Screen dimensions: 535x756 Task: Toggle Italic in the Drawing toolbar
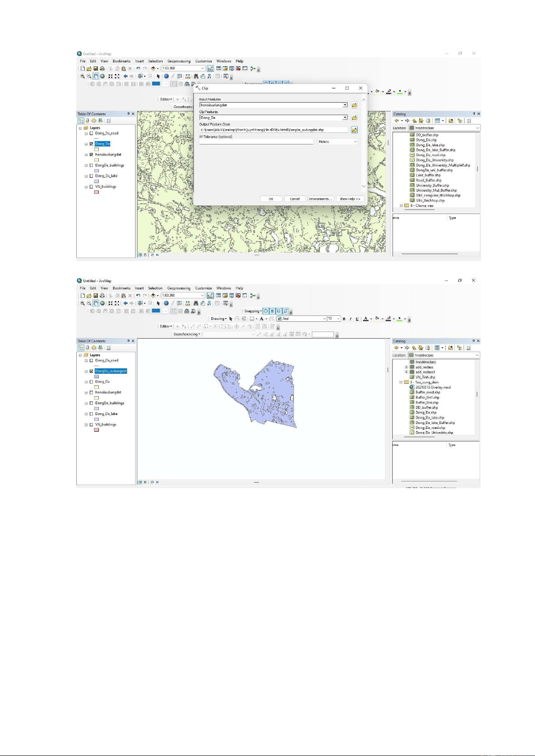(351, 319)
